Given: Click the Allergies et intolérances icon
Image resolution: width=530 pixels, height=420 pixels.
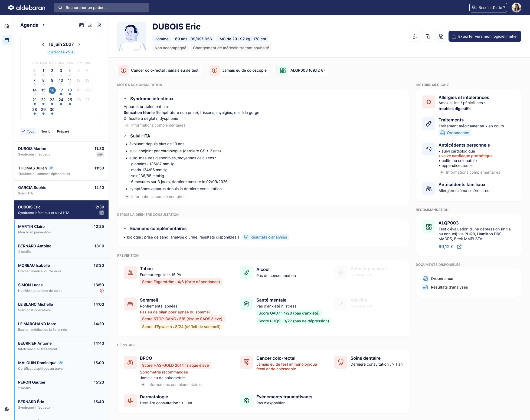Looking at the screenshot, I should point(429,102).
